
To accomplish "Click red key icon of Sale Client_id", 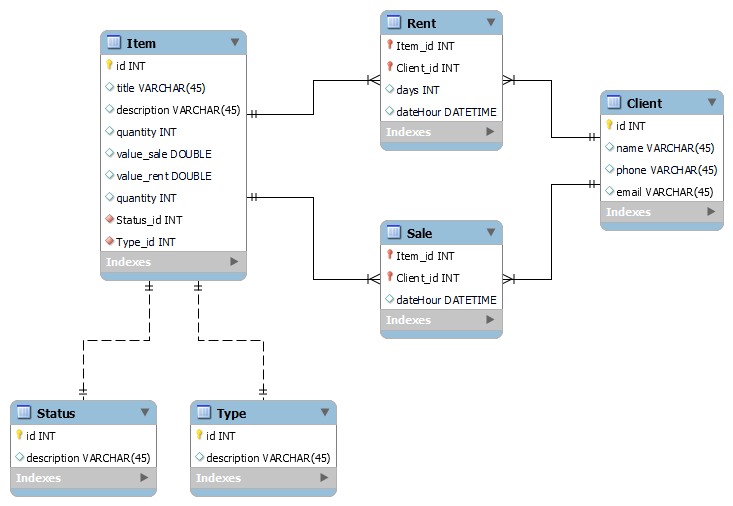I will pos(390,276).
